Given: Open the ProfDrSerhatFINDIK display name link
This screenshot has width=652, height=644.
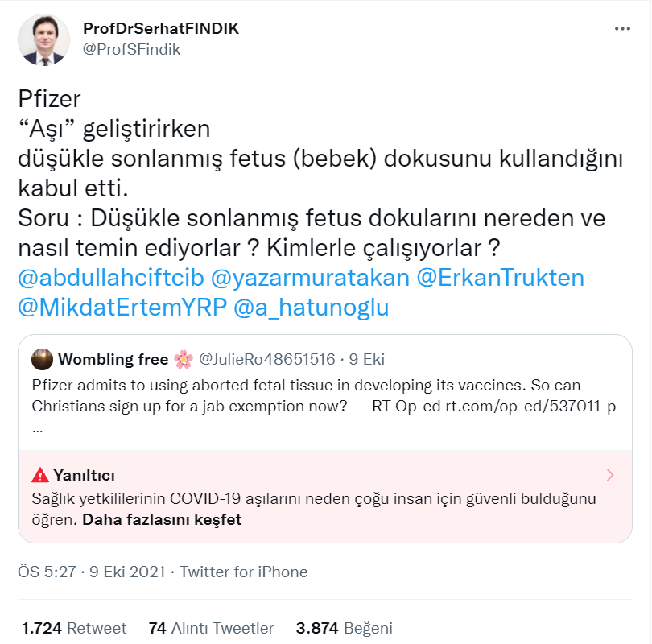Looking at the screenshot, I should pyautogui.click(x=161, y=28).
